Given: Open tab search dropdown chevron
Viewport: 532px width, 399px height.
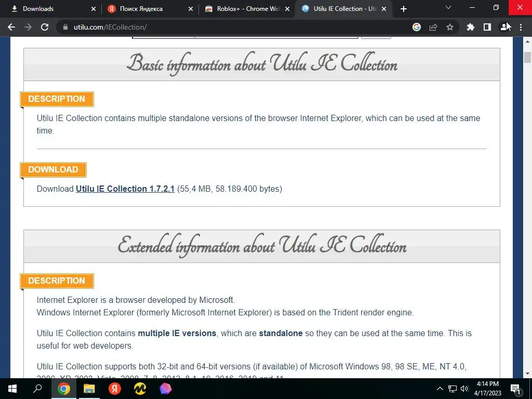Looking at the screenshot, I should coord(448,7).
